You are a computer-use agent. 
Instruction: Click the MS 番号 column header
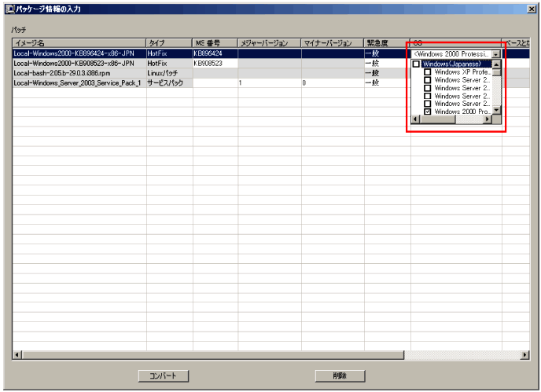[215, 43]
